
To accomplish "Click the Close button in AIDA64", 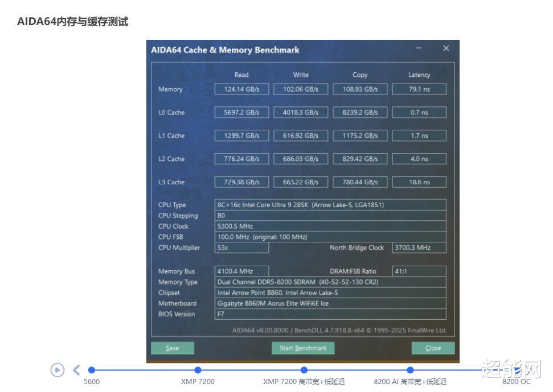I will 433,348.
